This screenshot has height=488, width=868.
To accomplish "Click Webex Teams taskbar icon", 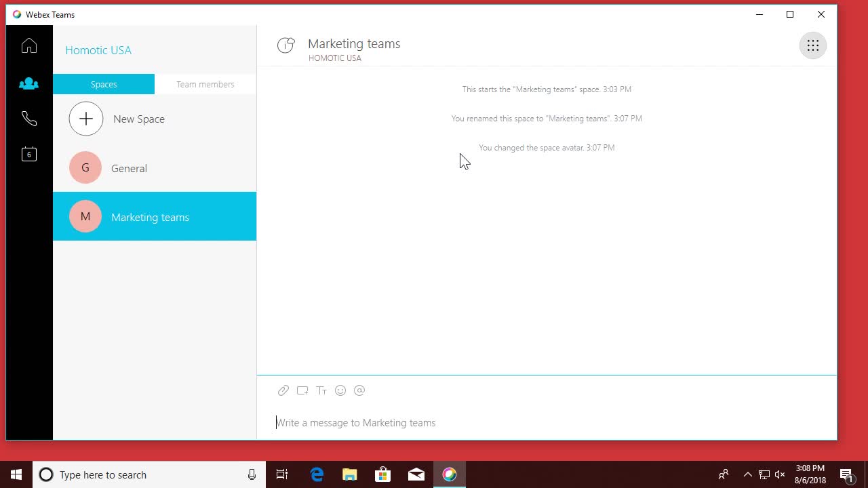I will (x=450, y=474).
